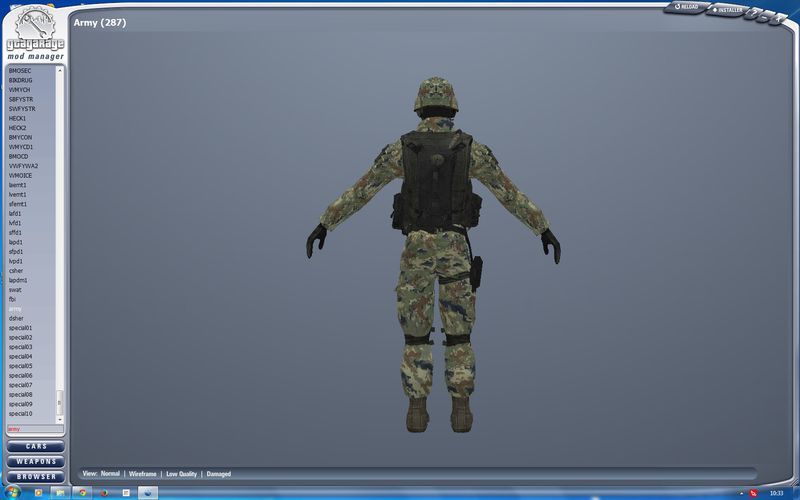This screenshot has width=800, height=500.
Task: Select fbi in the model list
Action: pos(12,299)
